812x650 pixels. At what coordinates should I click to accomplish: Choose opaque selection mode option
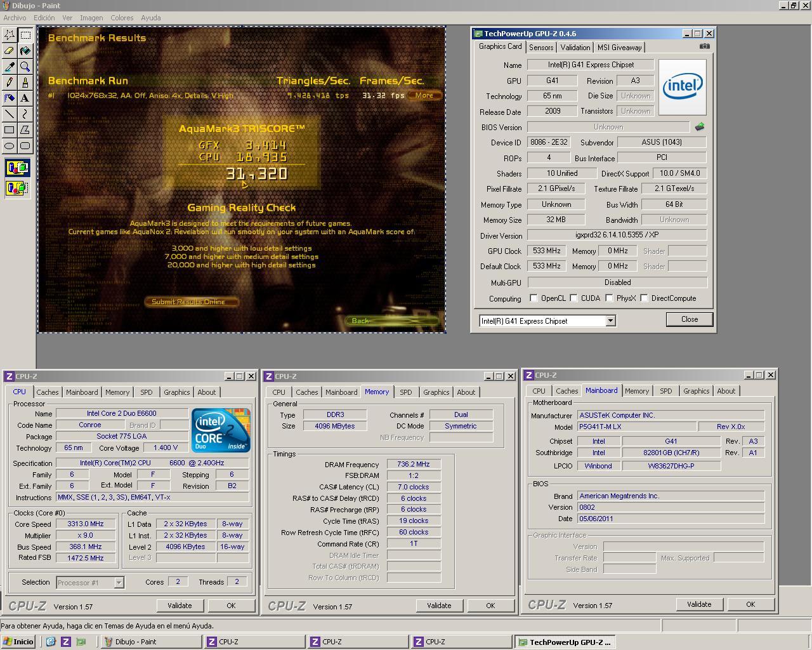(17, 168)
